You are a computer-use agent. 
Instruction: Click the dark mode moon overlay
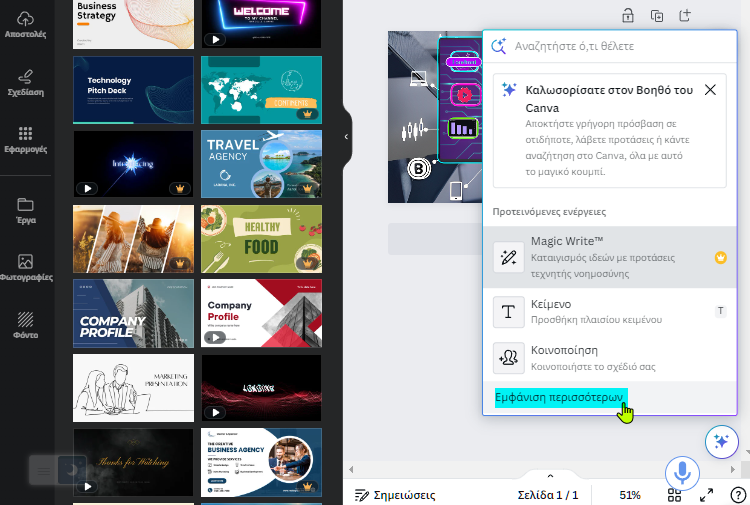[72, 470]
